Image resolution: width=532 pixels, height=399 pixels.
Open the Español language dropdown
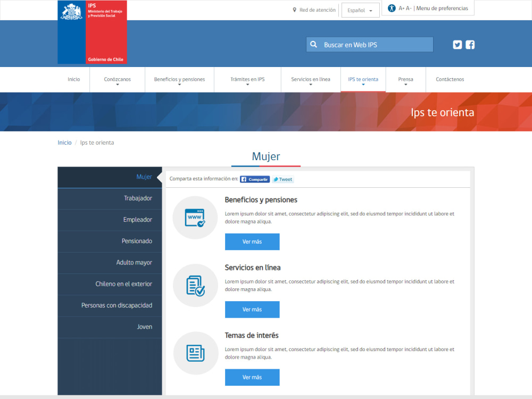click(x=360, y=10)
